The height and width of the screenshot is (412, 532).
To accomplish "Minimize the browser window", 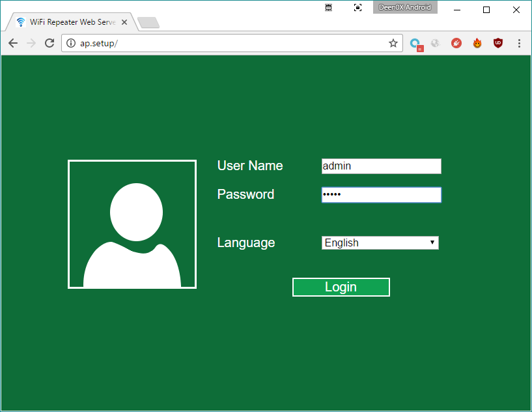I will point(457,10).
